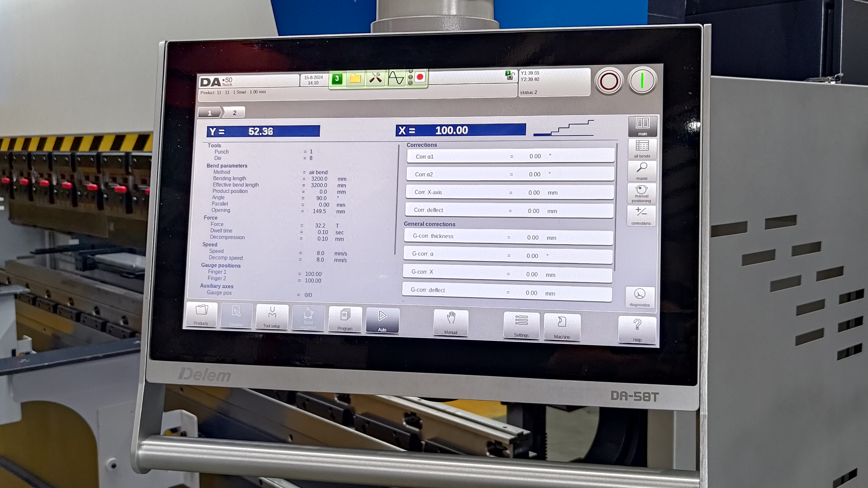Click the yellow folder icon
This screenshot has height=488, width=868.
355,78
